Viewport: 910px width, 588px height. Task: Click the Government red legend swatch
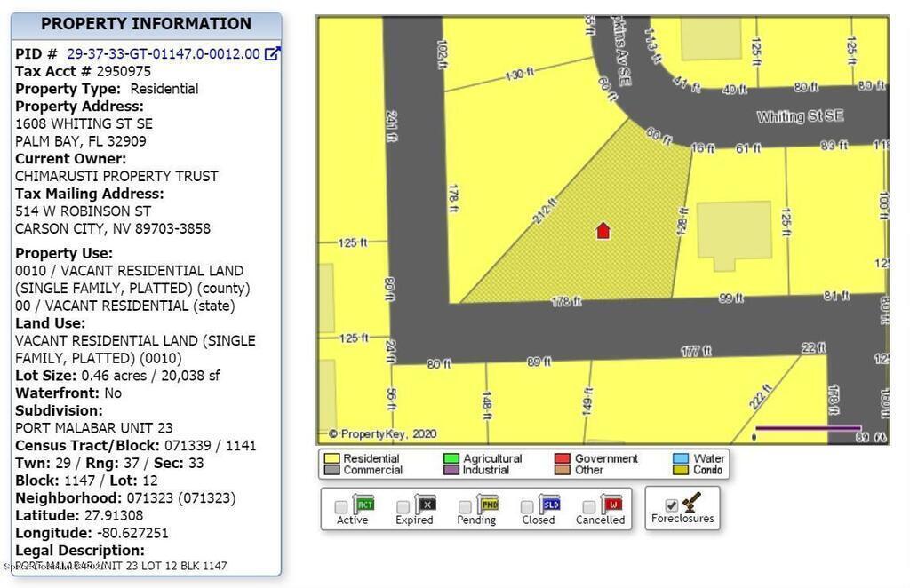(x=562, y=458)
